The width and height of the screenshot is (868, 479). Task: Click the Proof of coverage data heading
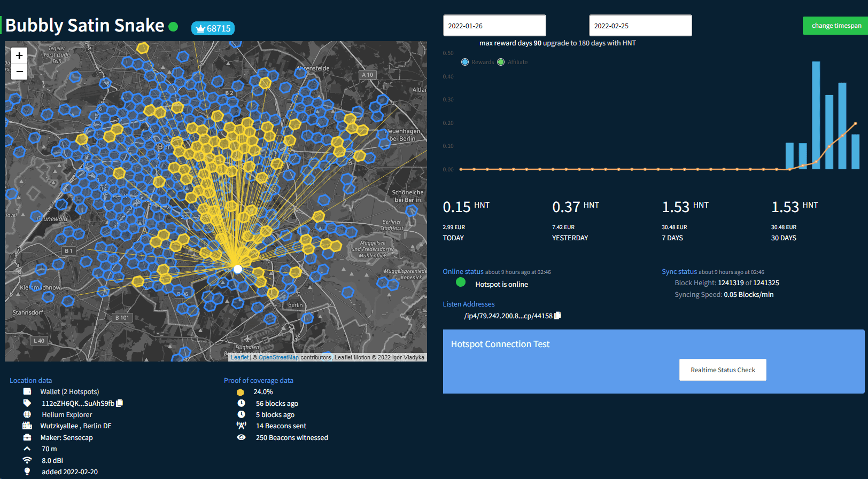(259, 380)
